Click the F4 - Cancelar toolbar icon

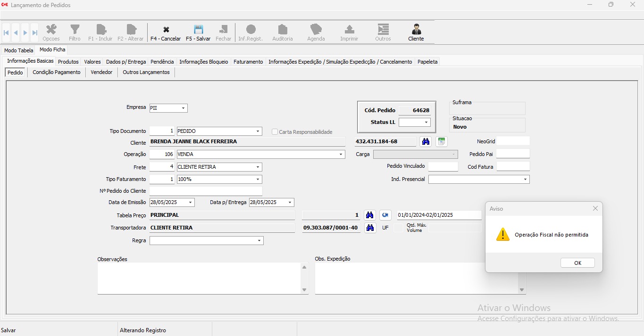click(166, 30)
